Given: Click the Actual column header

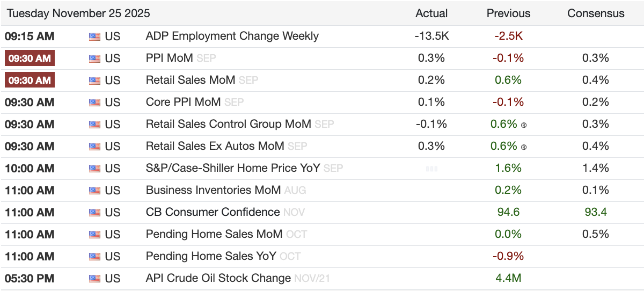Looking at the screenshot, I should point(431,13).
